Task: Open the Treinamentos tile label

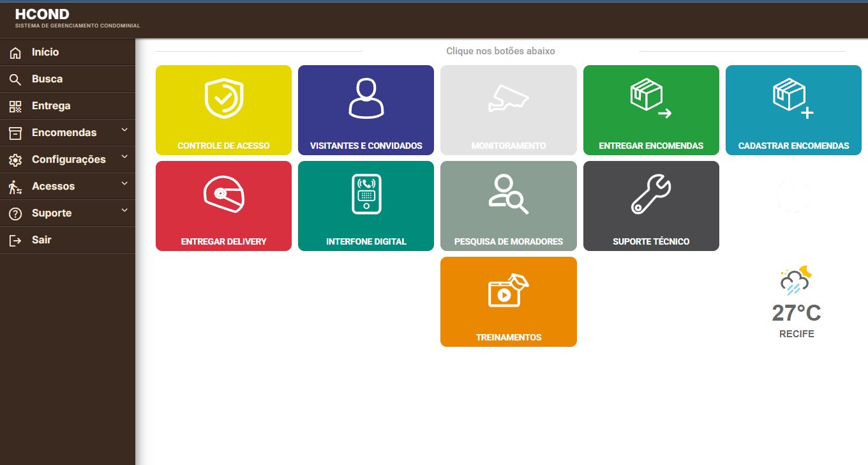Action: pos(509,337)
